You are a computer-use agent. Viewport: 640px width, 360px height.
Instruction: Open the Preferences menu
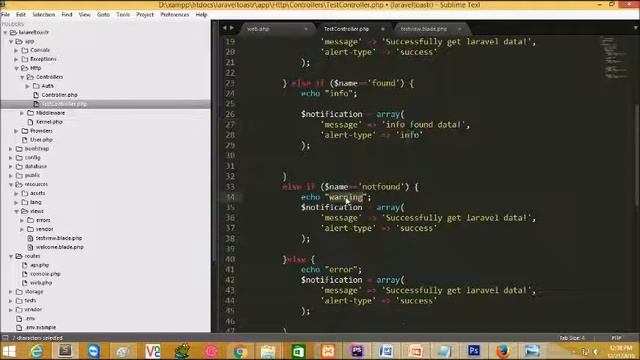tap(175, 14)
